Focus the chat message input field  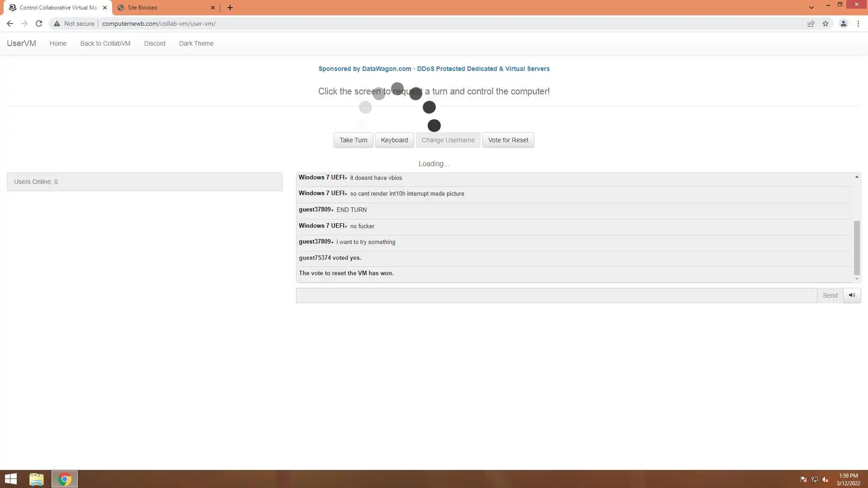(x=556, y=296)
